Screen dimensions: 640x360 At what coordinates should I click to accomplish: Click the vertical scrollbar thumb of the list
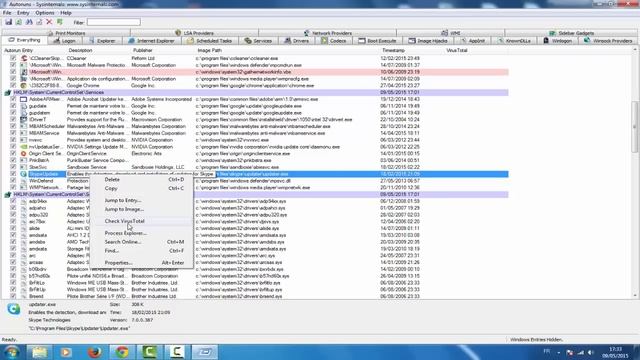tap(635, 127)
